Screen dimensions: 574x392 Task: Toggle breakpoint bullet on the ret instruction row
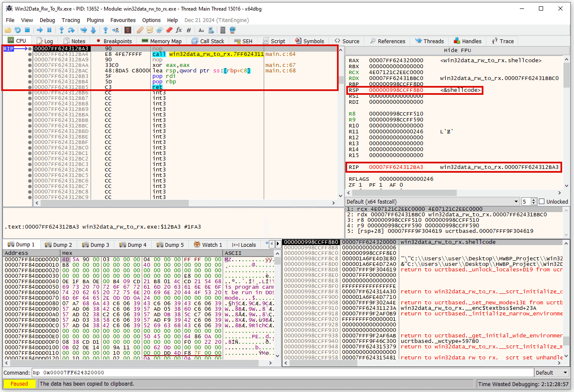[30, 87]
